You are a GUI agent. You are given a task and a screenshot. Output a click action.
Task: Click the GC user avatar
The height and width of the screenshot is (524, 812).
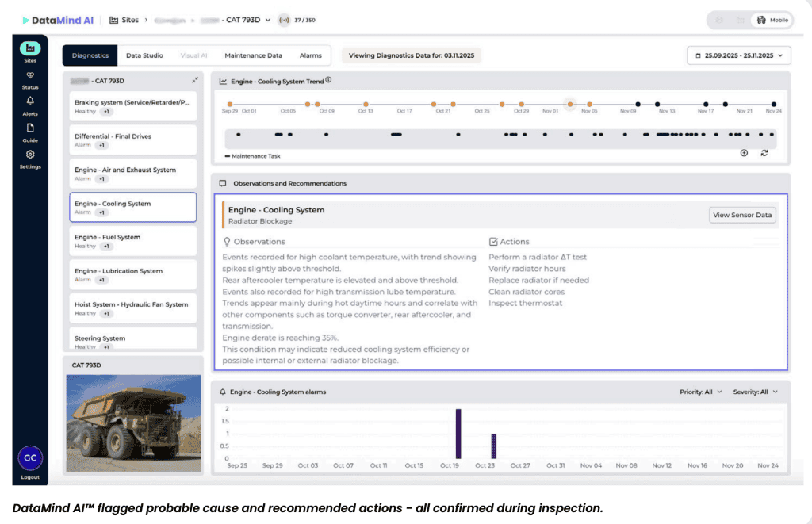pos(30,458)
